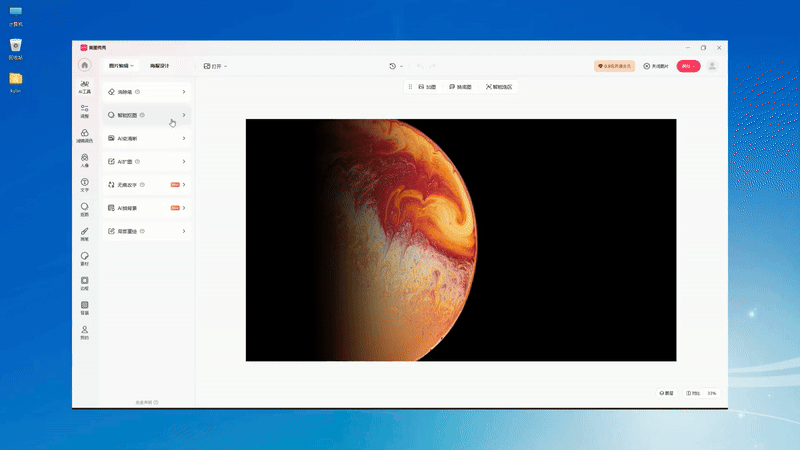The width and height of the screenshot is (800, 450).
Task: Expand the AI变清晰 option row
Action: click(x=146, y=138)
